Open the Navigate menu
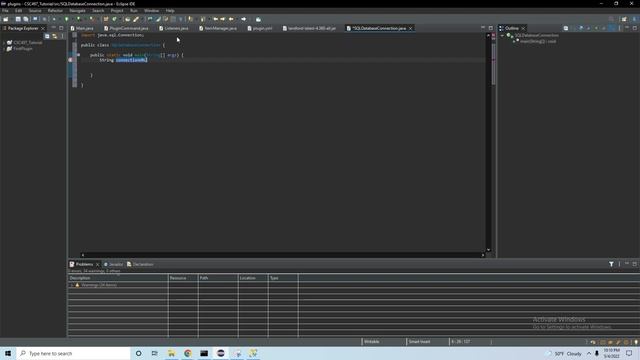 (77, 11)
